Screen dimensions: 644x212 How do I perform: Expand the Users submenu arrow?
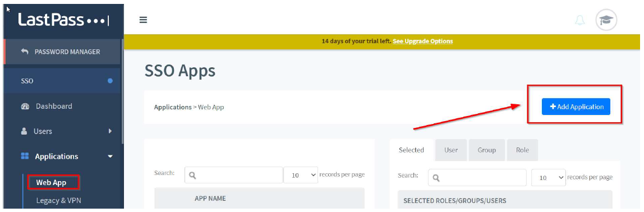coord(110,131)
